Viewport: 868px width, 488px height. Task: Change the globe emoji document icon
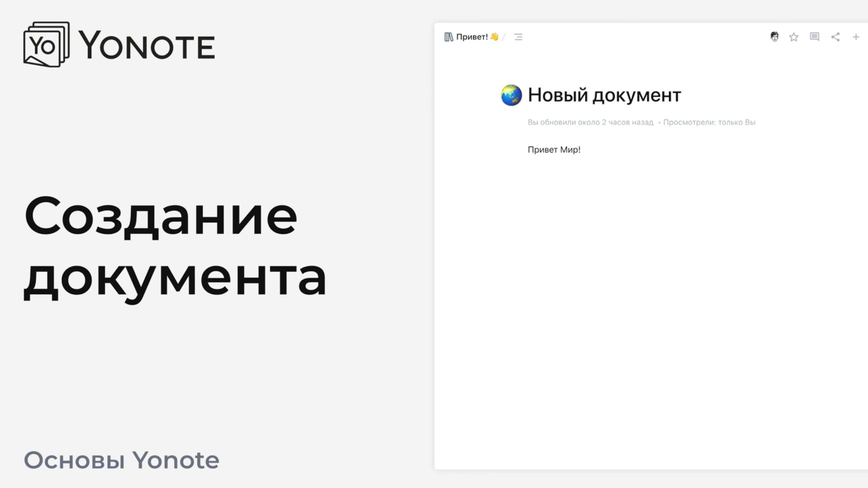[x=511, y=95]
